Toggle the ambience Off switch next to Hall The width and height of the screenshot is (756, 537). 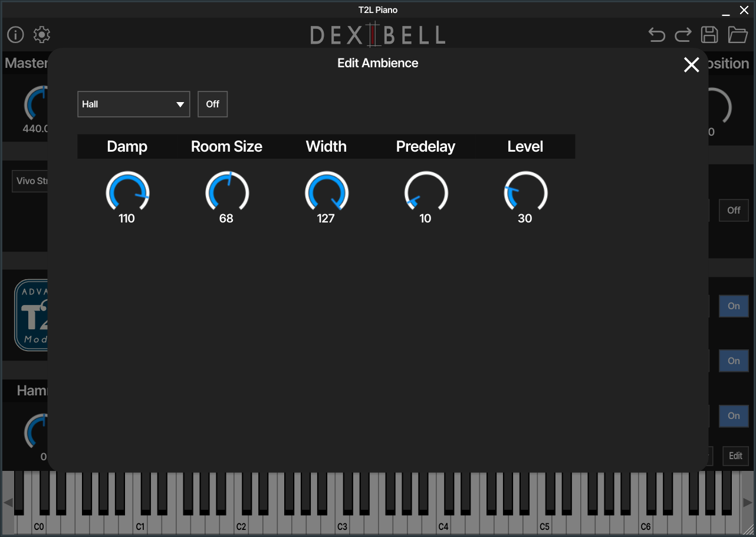pyautogui.click(x=212, y=104)
